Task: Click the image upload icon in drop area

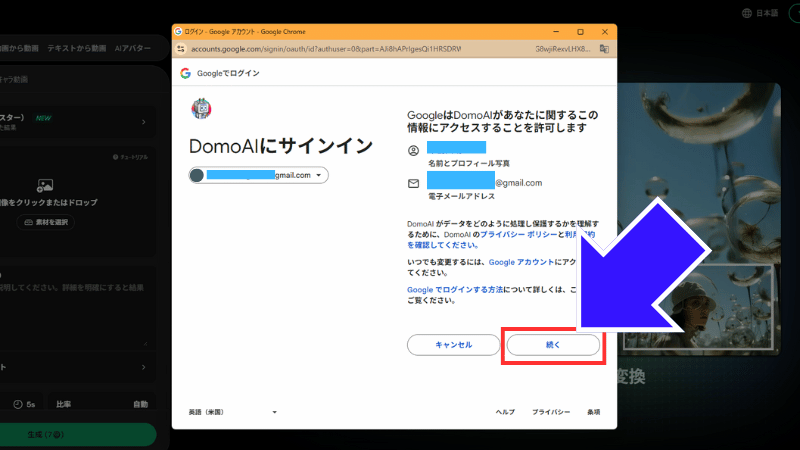Action: (44, 185)
